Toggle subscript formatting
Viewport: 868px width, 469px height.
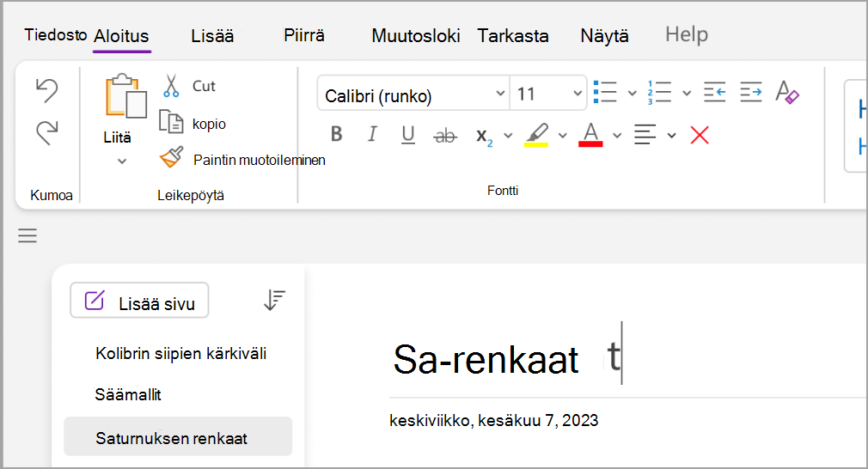coord(484,136)
